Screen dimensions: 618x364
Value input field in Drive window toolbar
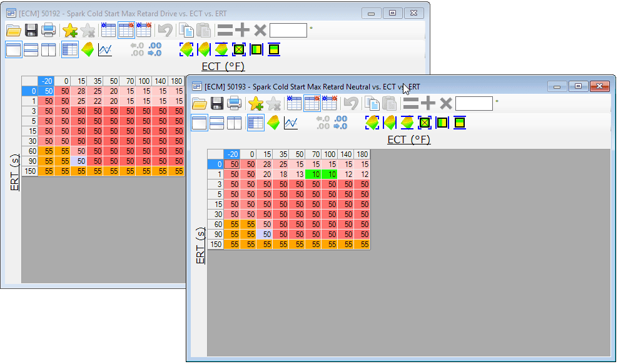pos(288,30)
